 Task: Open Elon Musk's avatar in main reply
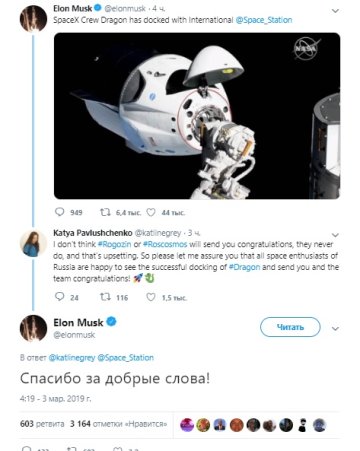33,328
